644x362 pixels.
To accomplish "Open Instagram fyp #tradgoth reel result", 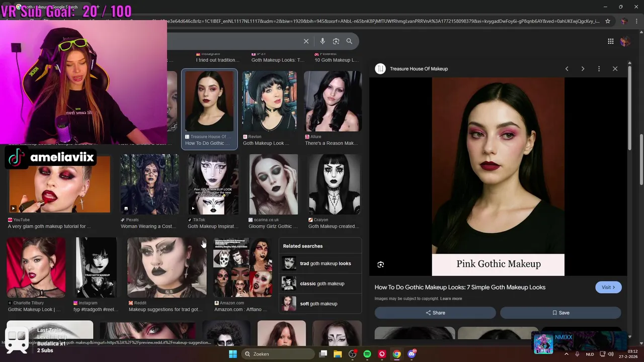I will [96, 267].
